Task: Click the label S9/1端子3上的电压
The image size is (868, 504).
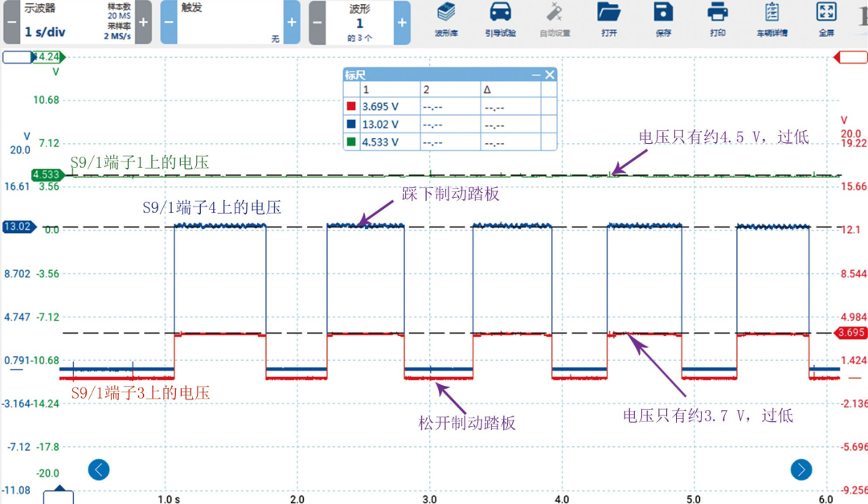Action: (x=141, y=393)
